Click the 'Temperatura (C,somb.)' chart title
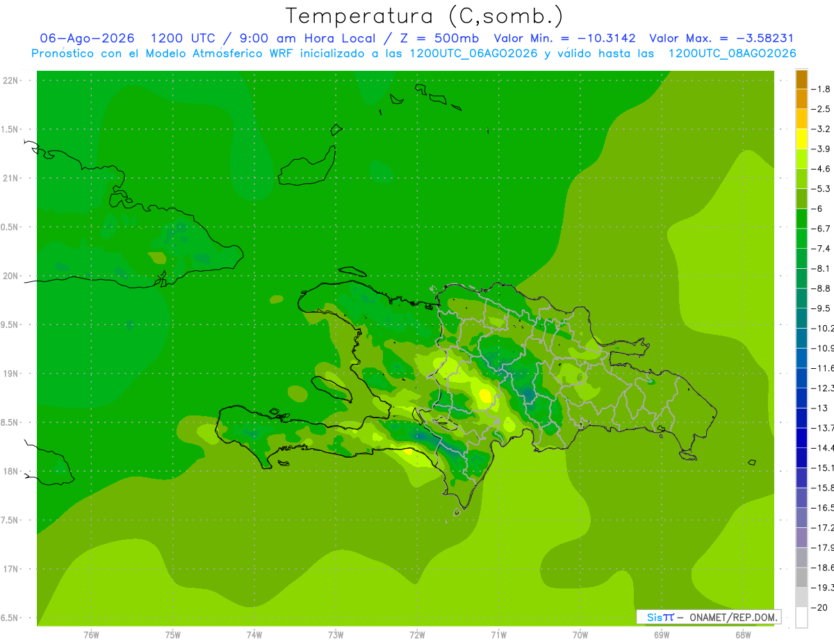Viewport: 834px width, 644px height. pyautogui.click(x=425, y=16)
